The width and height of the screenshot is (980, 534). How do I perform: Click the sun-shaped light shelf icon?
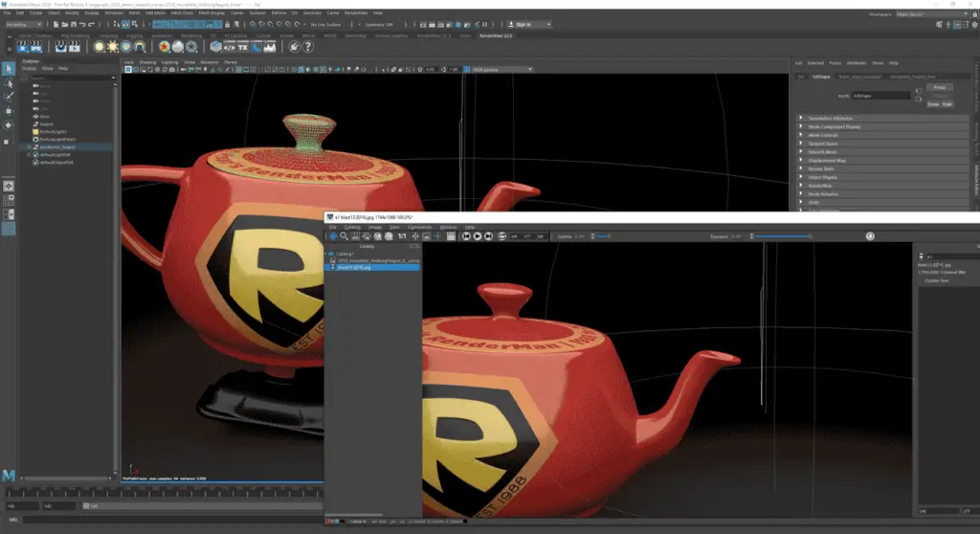(113, 47)
